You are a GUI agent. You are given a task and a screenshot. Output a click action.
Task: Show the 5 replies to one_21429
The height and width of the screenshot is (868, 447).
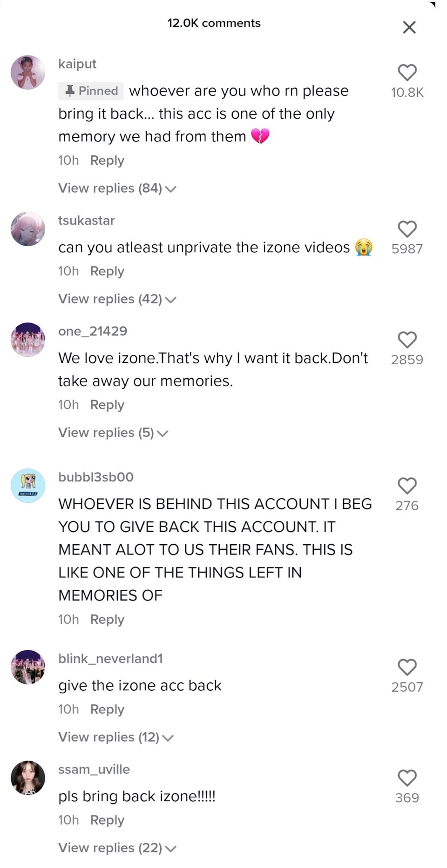[113, 433]
